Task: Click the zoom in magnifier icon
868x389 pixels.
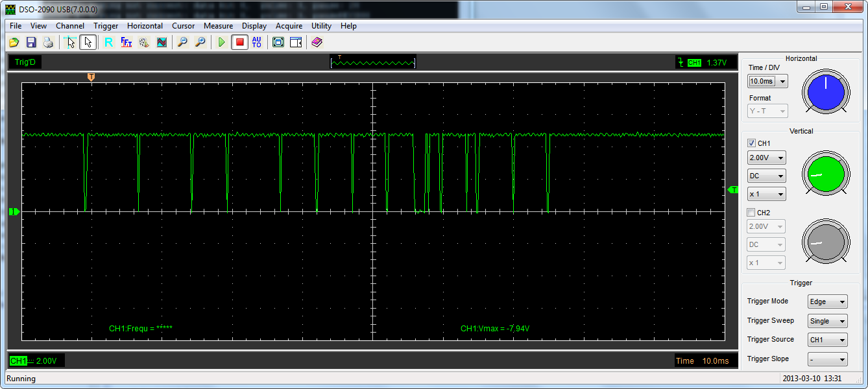Action: 200,42
